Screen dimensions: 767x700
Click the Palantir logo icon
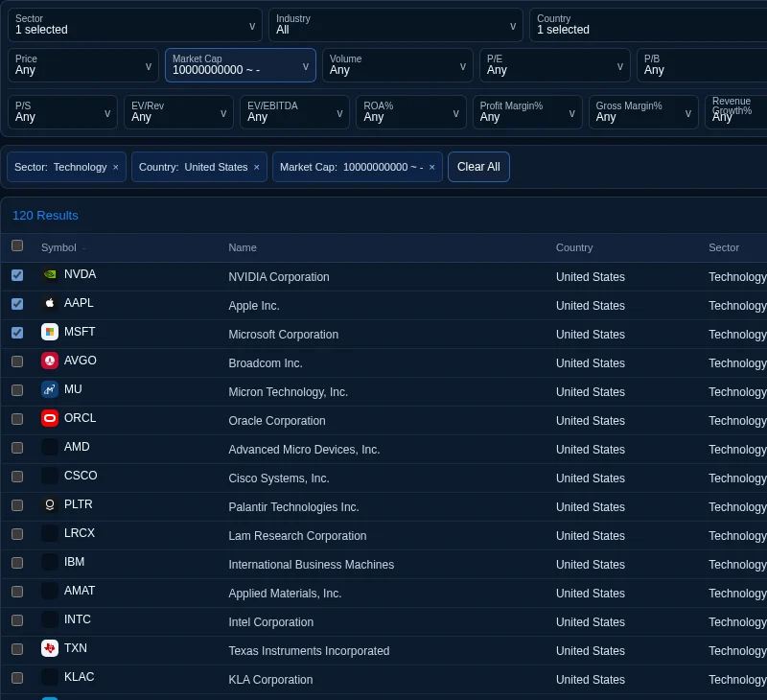50,504
